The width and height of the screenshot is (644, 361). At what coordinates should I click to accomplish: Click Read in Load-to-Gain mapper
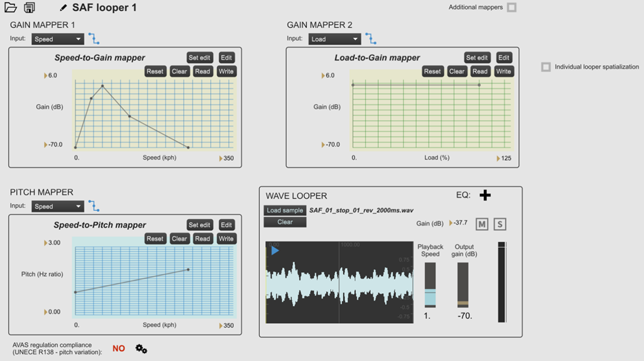[x=480, y=71]
